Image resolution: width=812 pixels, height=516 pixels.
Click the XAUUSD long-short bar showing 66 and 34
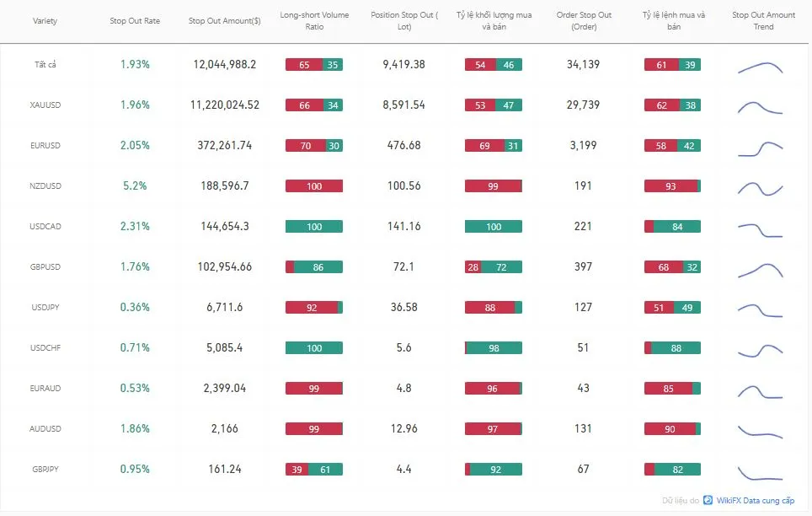pyautogui.click(x=314, y=105)
